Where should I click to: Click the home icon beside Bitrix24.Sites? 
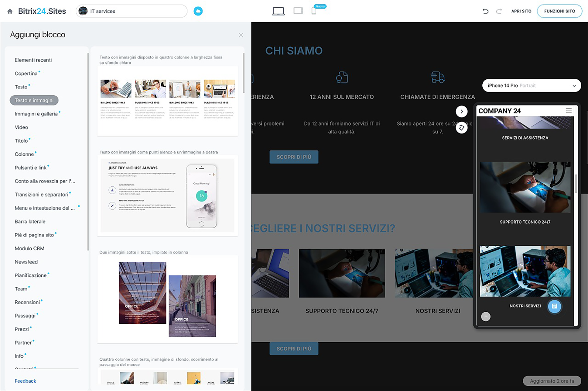pos(10,11)
